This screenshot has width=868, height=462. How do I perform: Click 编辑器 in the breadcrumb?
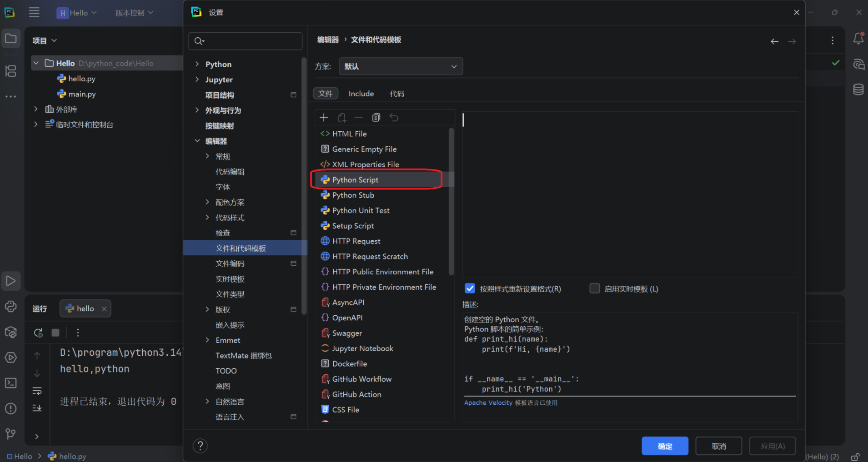tap(328, 40)
